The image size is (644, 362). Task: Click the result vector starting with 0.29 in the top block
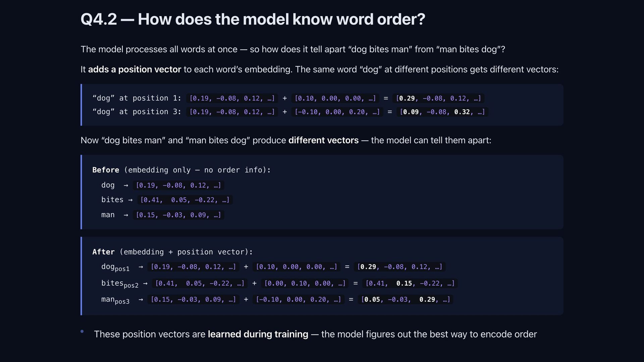(438, 98)
